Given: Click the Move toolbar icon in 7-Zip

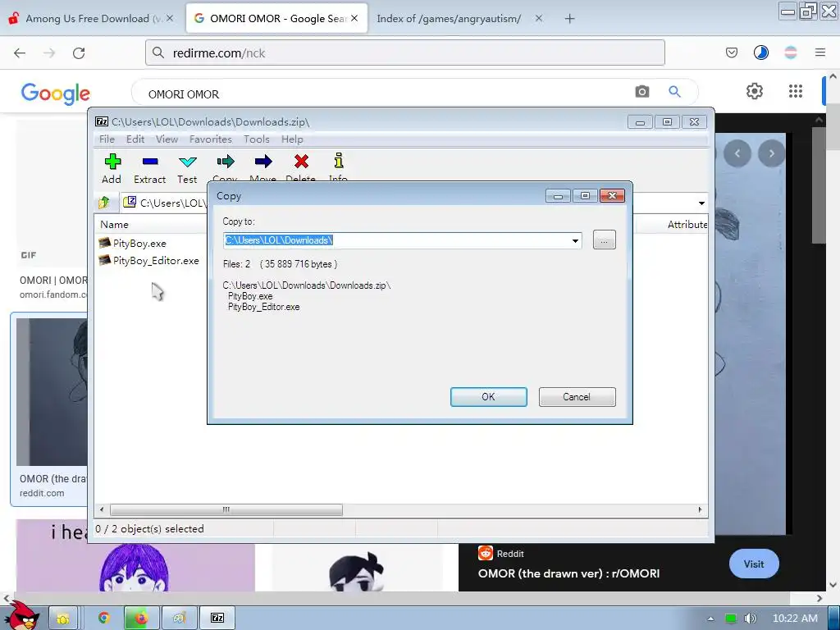Looking at the screenshot, I should [x=262, y=167].
